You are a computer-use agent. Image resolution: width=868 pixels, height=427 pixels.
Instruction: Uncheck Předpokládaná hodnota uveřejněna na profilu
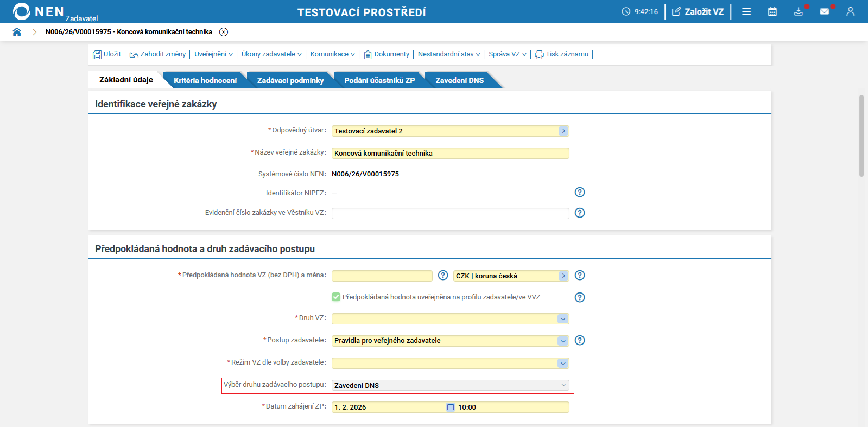click(x=336, y=297)
